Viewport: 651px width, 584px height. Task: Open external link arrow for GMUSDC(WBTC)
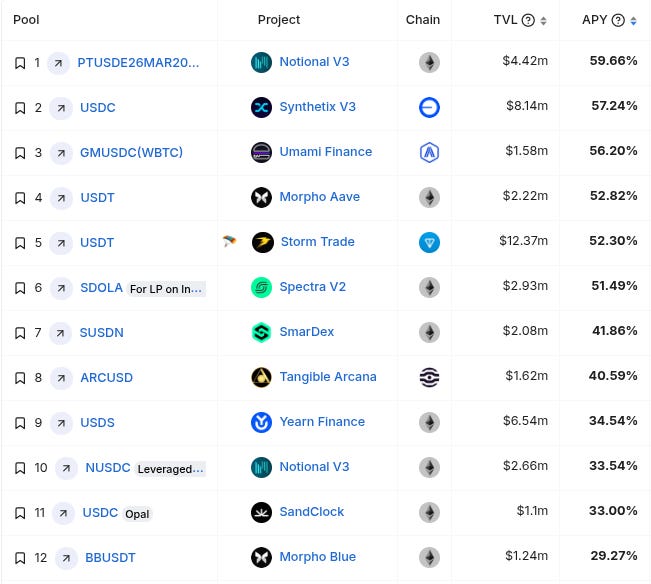point(61,153)
